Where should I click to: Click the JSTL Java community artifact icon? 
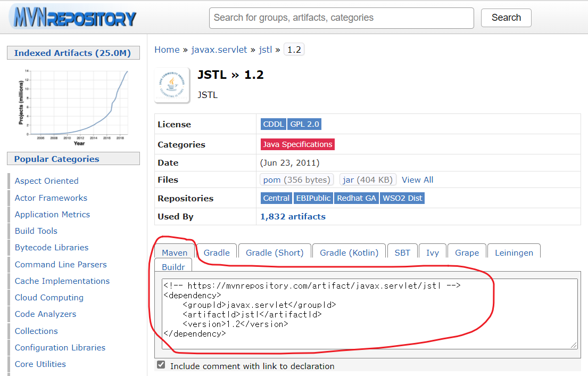(x=172, y=85)
